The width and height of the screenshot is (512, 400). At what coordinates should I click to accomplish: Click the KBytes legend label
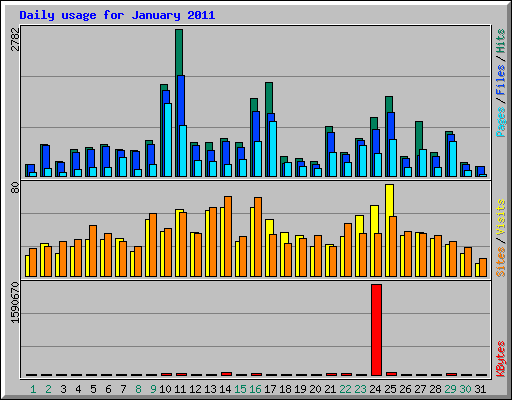point(501,359)
